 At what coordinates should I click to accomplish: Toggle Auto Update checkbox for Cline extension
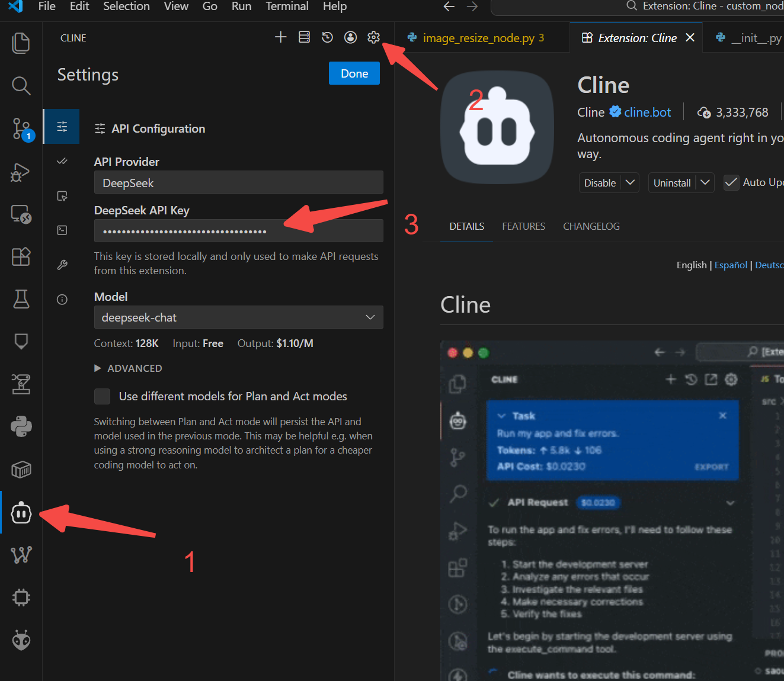click(x=731, y=182)
